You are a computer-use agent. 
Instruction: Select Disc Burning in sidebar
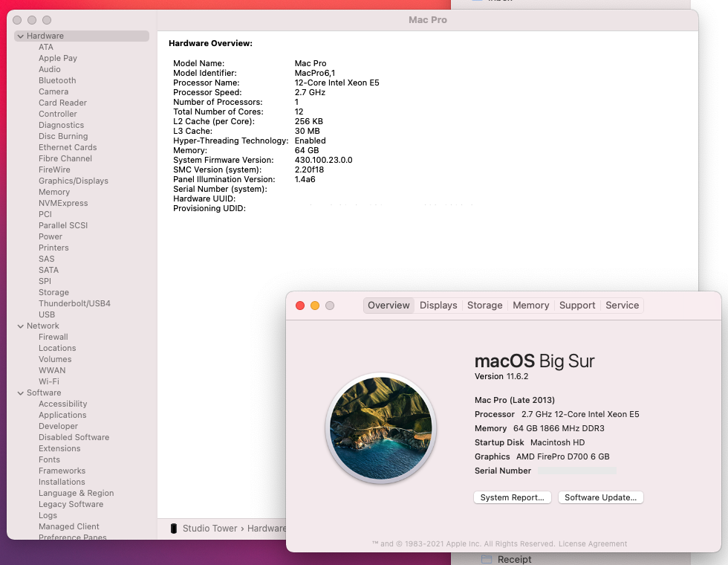(x=63, y=136)
